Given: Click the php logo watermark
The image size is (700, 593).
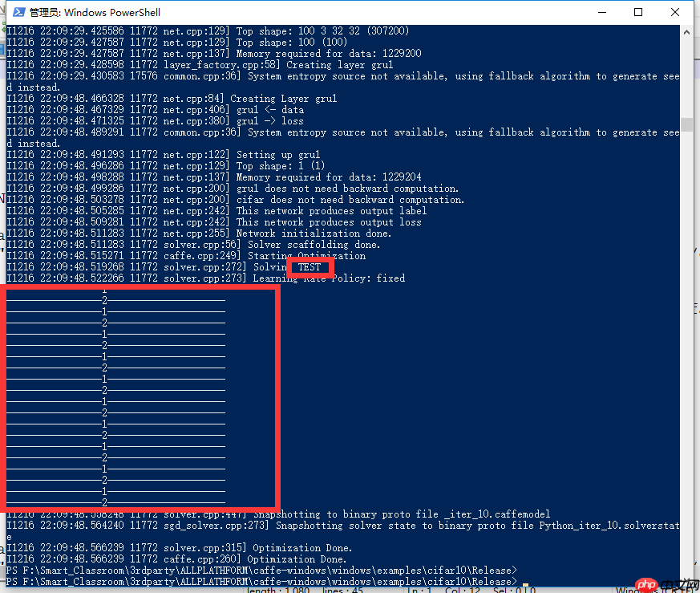Looking at the screenshot, I should [x=646, y=584].
